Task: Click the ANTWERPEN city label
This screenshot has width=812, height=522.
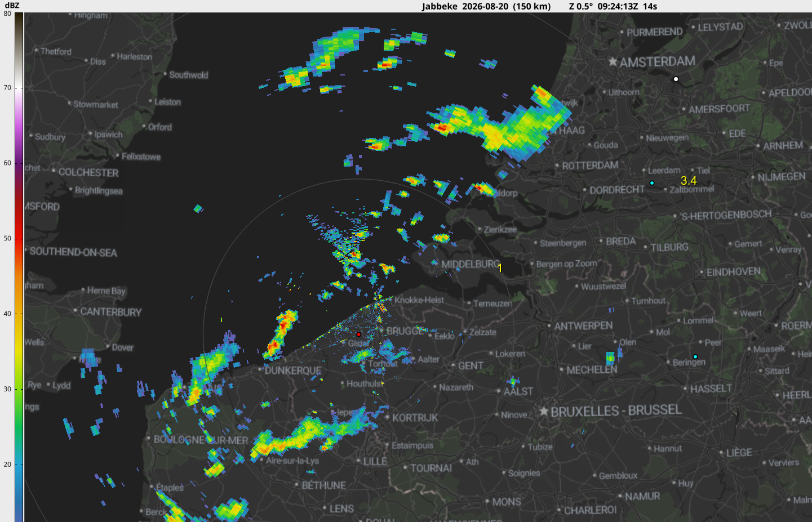Action: [583, 326]
